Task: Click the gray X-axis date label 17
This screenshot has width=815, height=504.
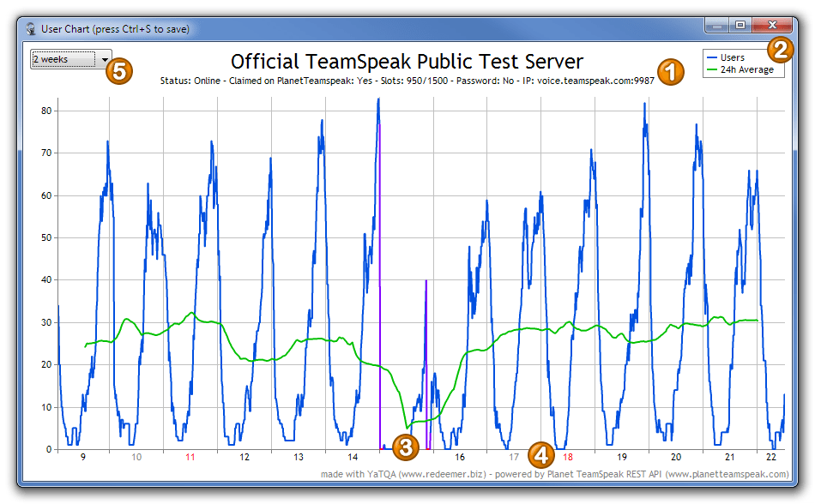Action: tap(514, 457)
